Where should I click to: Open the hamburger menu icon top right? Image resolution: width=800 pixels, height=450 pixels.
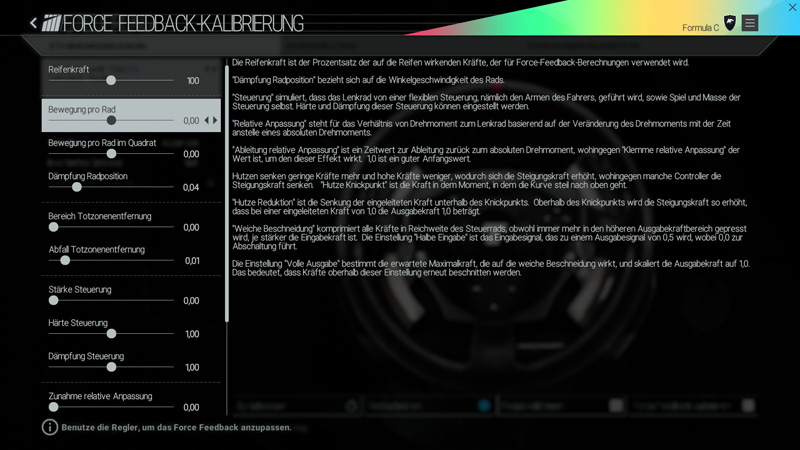[749, 23]
